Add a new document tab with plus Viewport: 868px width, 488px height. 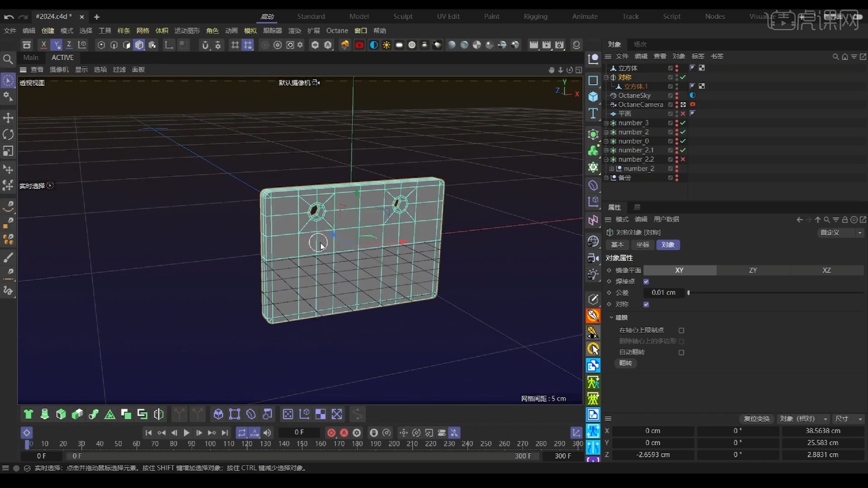pyautogui.click(x=97, y=17)
